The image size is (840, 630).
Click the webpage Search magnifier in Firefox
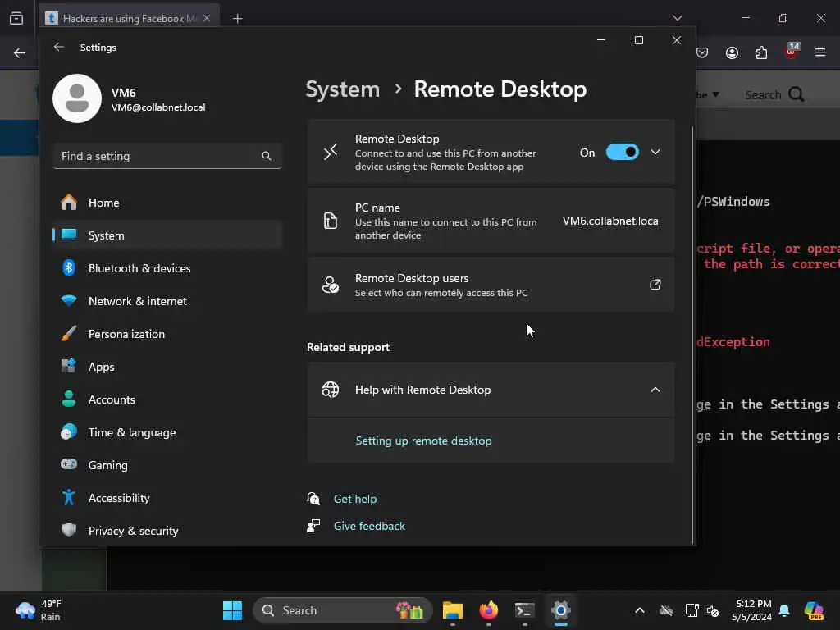tap(796, 95)
